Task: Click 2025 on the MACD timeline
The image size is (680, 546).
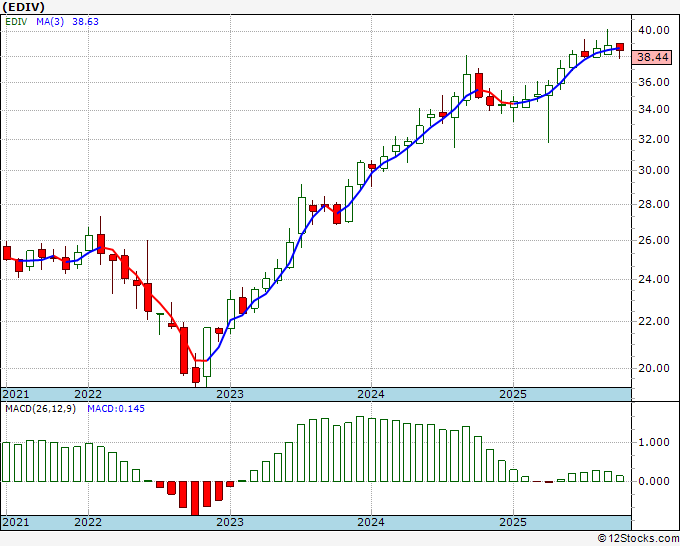Action: (513, 522)
